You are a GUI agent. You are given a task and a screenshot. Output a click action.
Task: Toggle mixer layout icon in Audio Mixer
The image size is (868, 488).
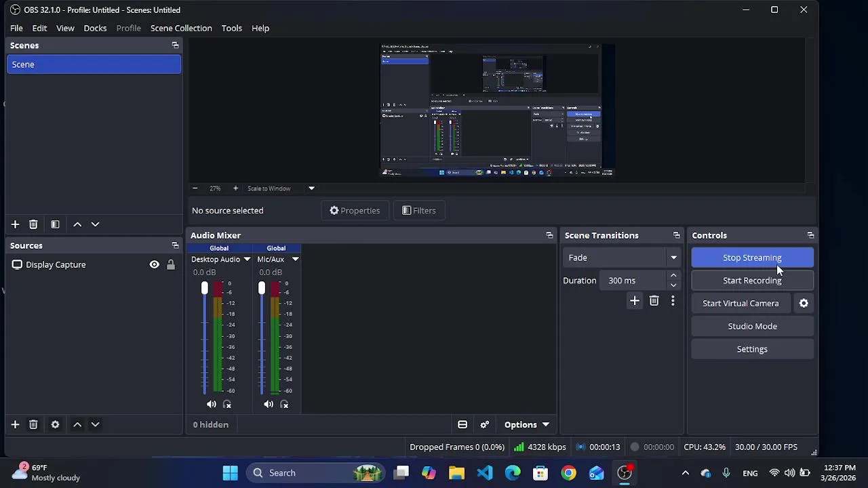462,425
